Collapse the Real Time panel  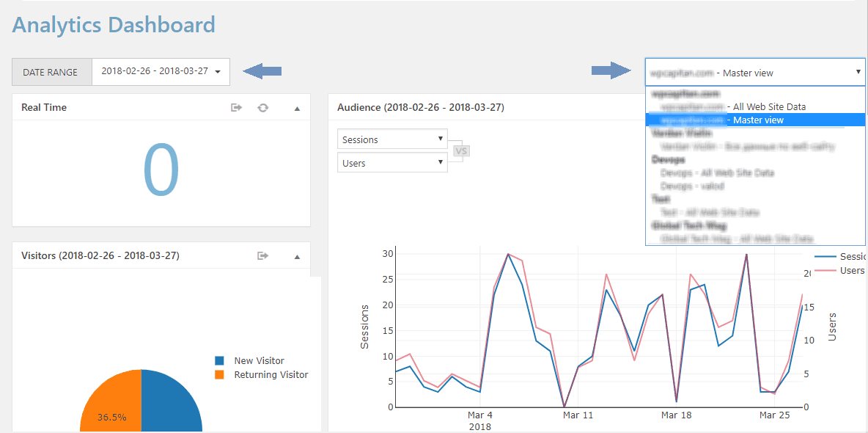pos(297,109)
